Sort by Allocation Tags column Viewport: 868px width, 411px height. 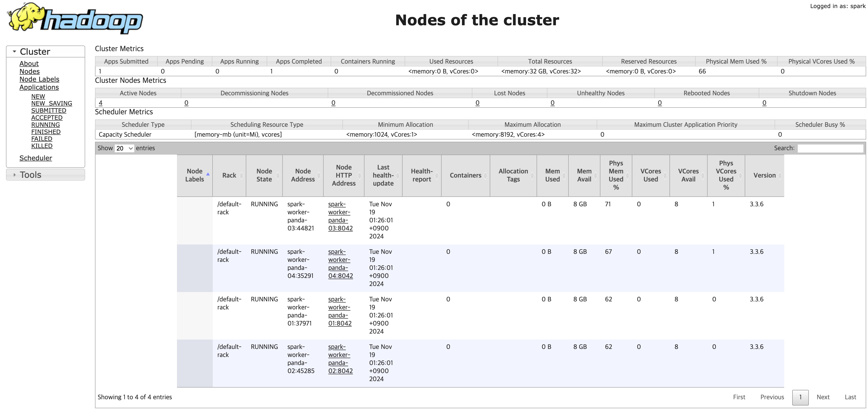[x=513, y=175]
